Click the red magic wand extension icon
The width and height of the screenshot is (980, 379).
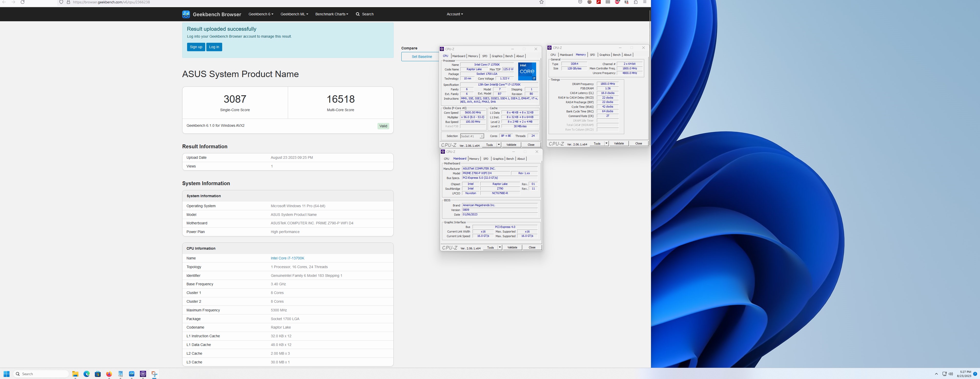(x=598, y=2)
